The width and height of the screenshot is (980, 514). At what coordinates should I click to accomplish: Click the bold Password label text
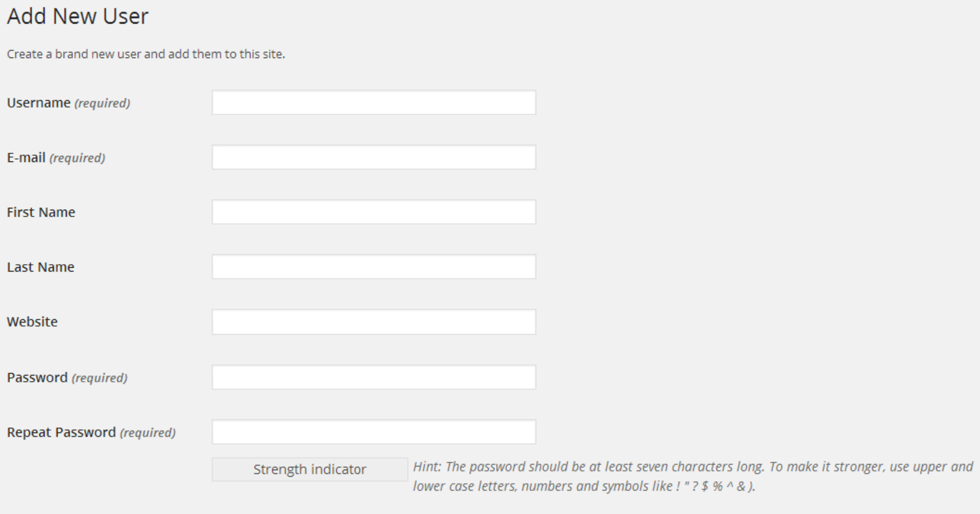pos(37,377)
